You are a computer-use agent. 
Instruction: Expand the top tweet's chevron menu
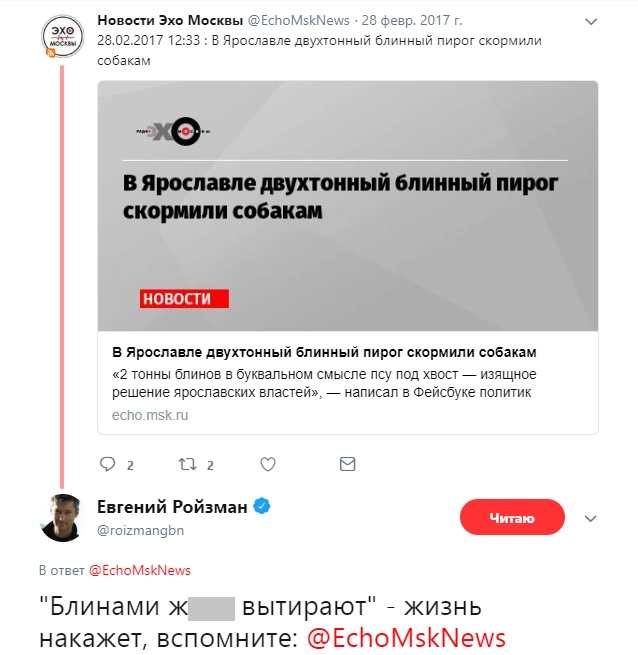click(x=591, y=21)
